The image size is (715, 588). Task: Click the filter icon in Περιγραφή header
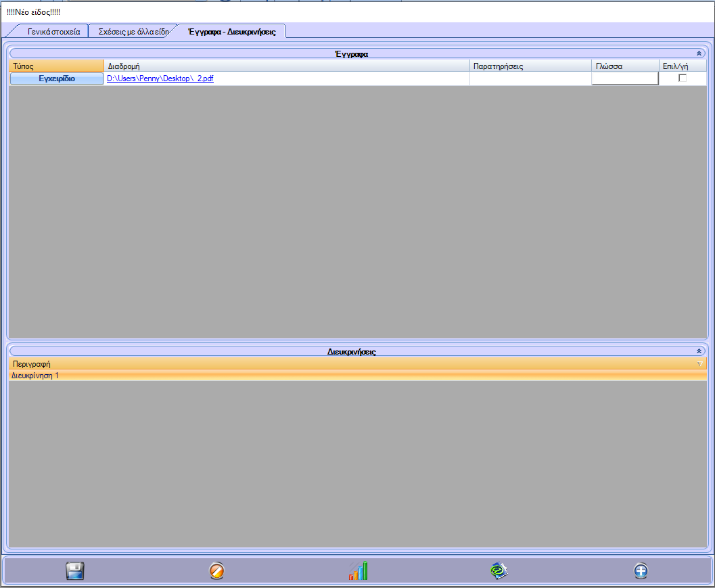click(700, 364)
